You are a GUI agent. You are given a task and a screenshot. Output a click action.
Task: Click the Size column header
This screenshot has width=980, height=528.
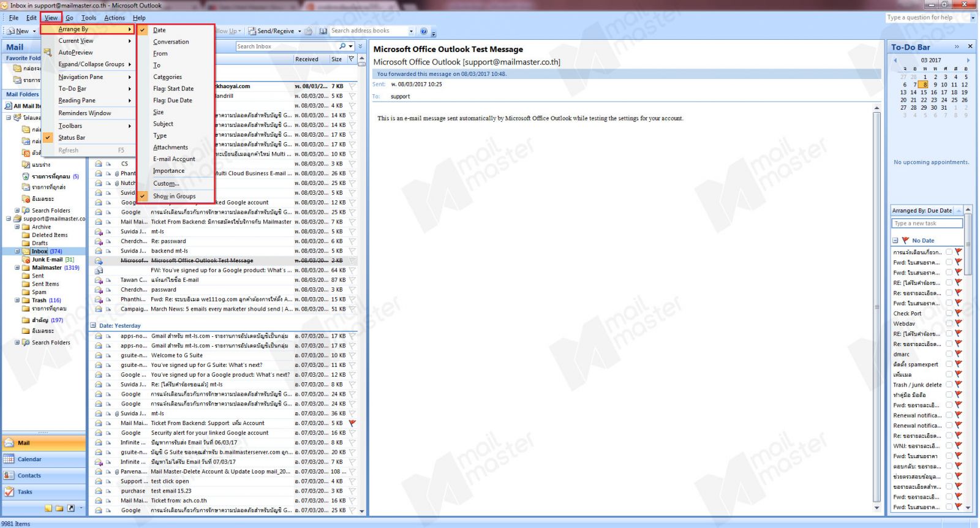pyautogui.click(x=337, y=59)
